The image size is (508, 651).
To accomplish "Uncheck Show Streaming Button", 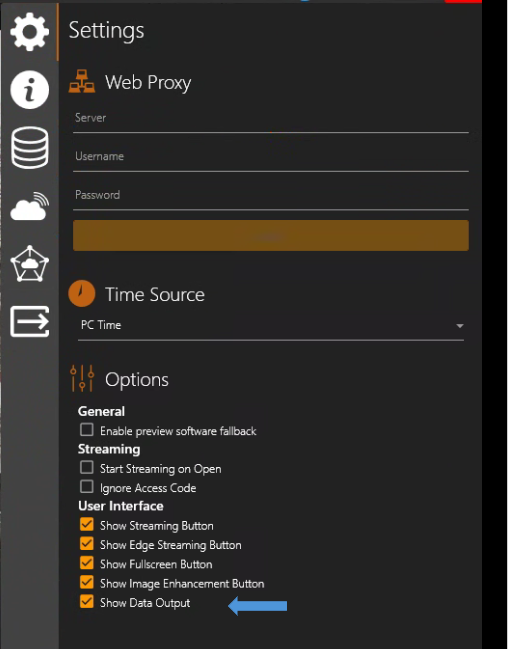I will tap(87, 524).
